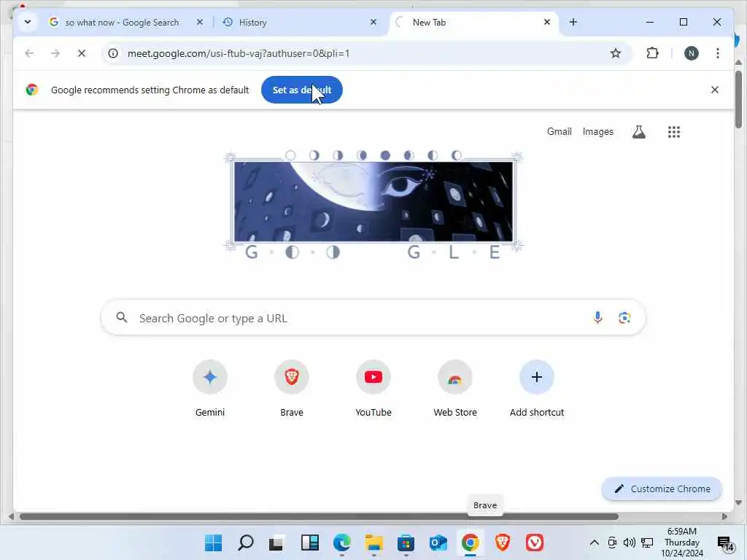Open the Gmail link

click(x=559, y=132)
